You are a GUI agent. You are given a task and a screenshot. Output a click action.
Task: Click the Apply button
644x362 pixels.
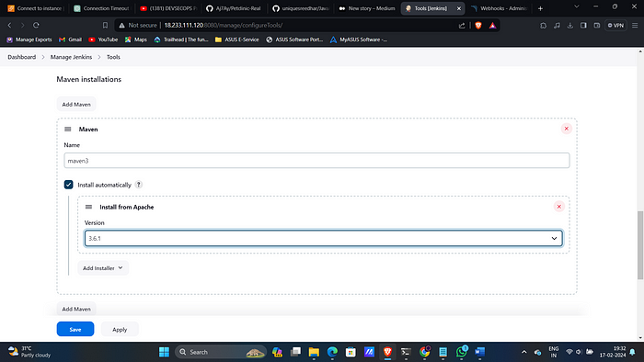click(120, 329)
